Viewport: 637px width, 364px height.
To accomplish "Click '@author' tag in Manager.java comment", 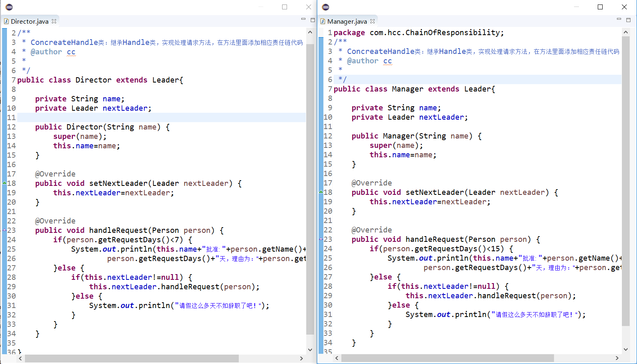I will point(363,61).
